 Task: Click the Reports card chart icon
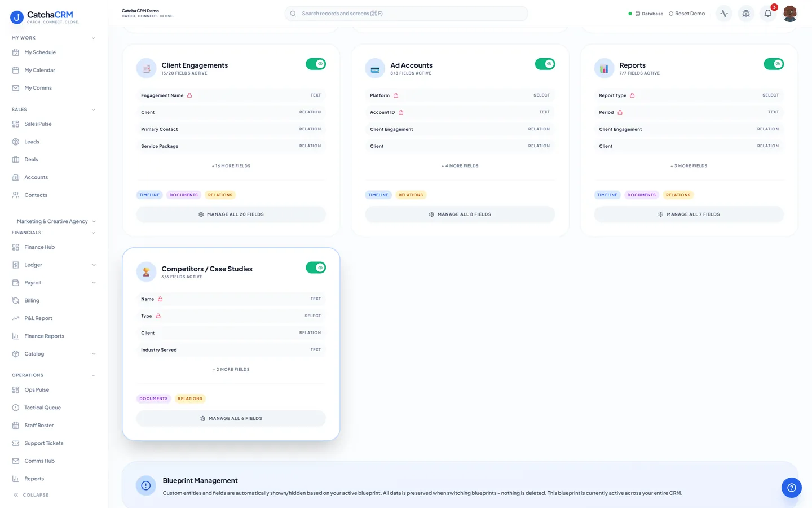[x=604, y=68]
